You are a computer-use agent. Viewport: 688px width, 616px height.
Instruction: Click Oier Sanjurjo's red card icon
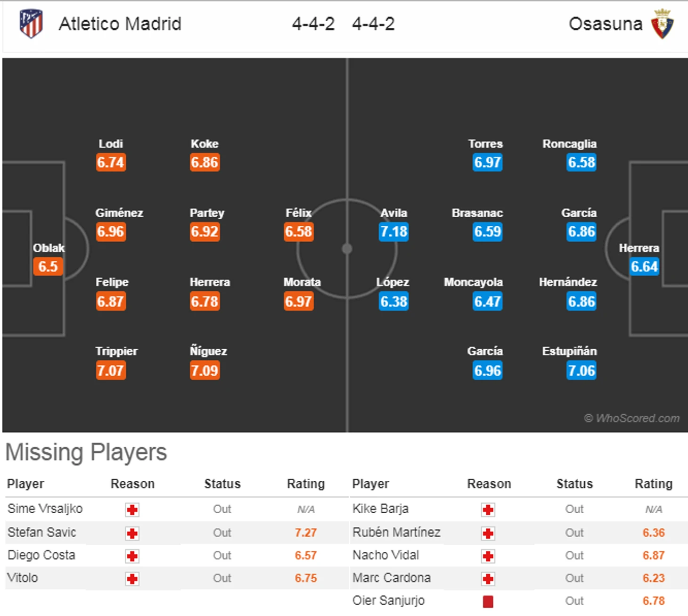click(488, 601)
